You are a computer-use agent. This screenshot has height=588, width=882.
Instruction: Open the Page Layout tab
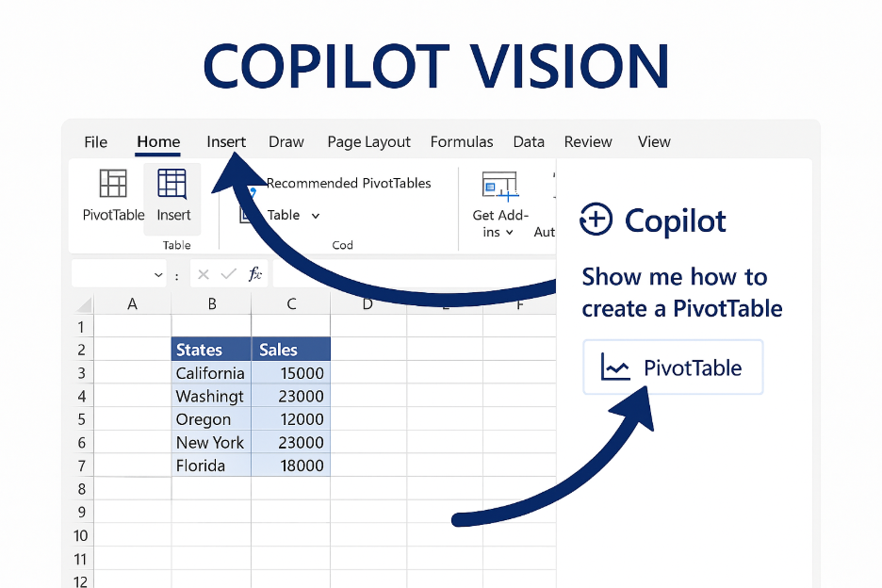(x=369, y=141)
